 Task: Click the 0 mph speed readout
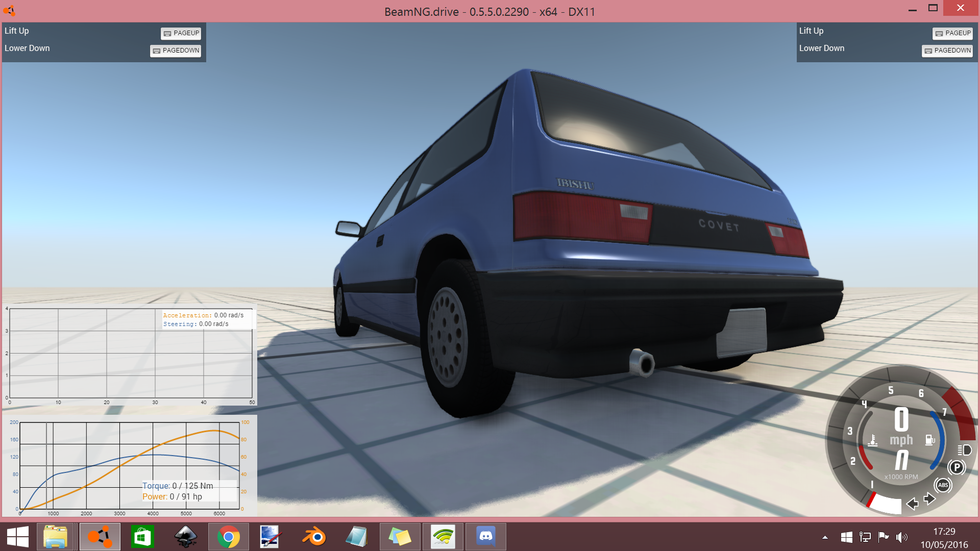pos(901,427)
